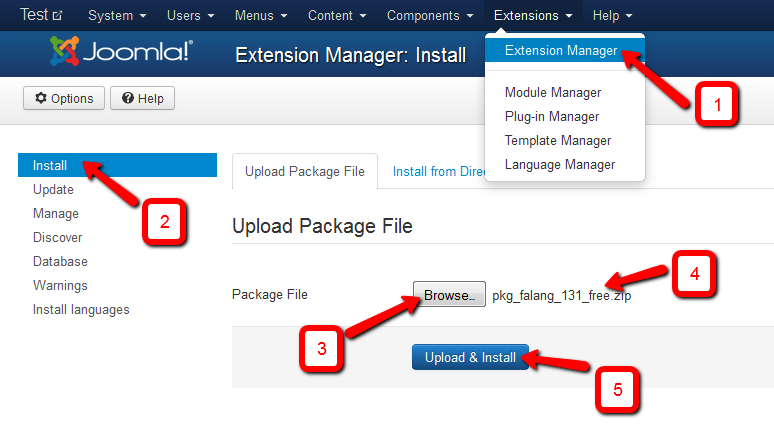774x430 pixels.
Task: Open the Menus dropdown
Action: tap(260, 15)
